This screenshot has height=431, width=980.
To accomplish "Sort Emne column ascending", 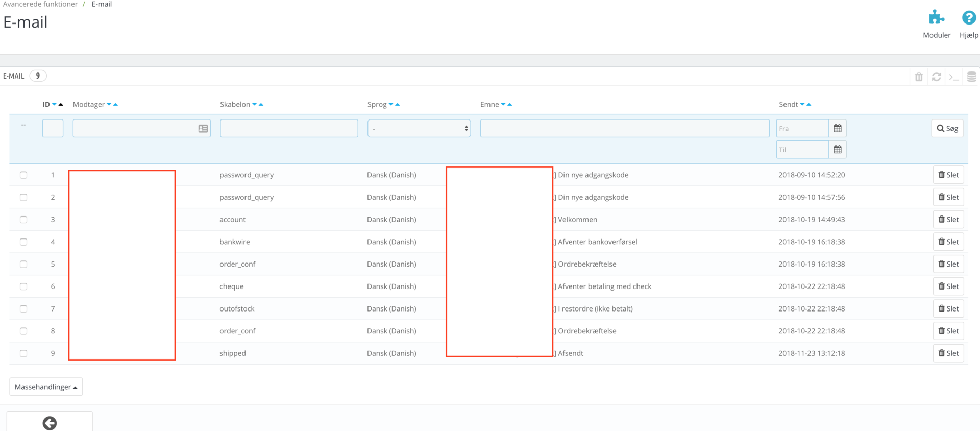I will 510,104.
